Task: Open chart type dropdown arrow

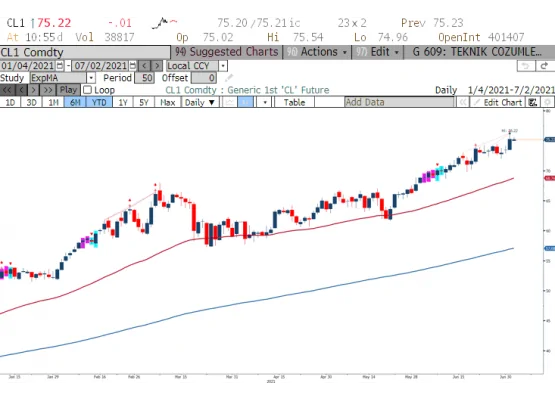Action: point(265,103)
